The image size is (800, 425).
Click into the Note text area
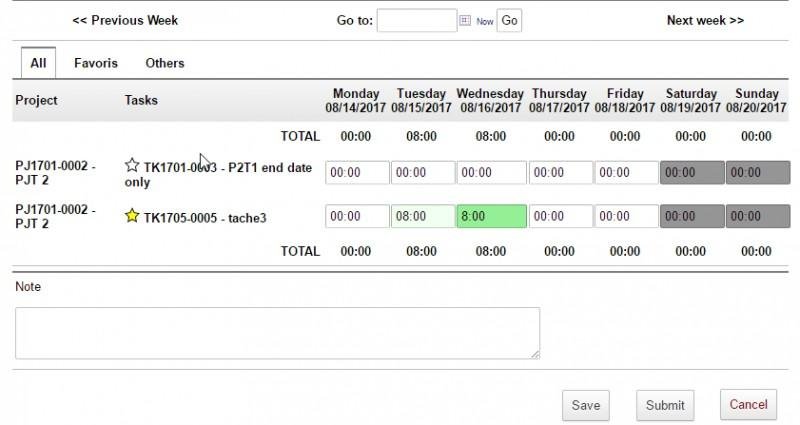click(x=278, y=333)
